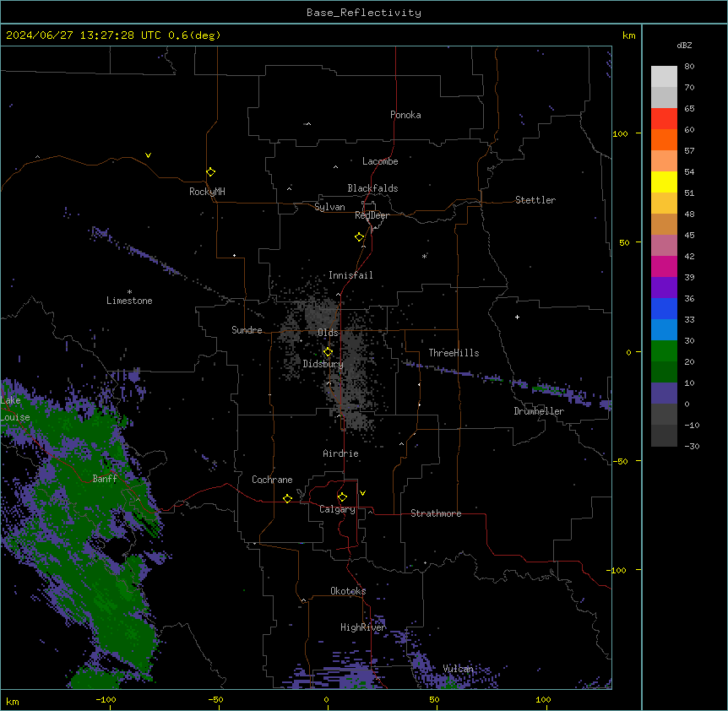
Task: Click the Olds city label
Action: pyautogui.click(x=328, y=333)
